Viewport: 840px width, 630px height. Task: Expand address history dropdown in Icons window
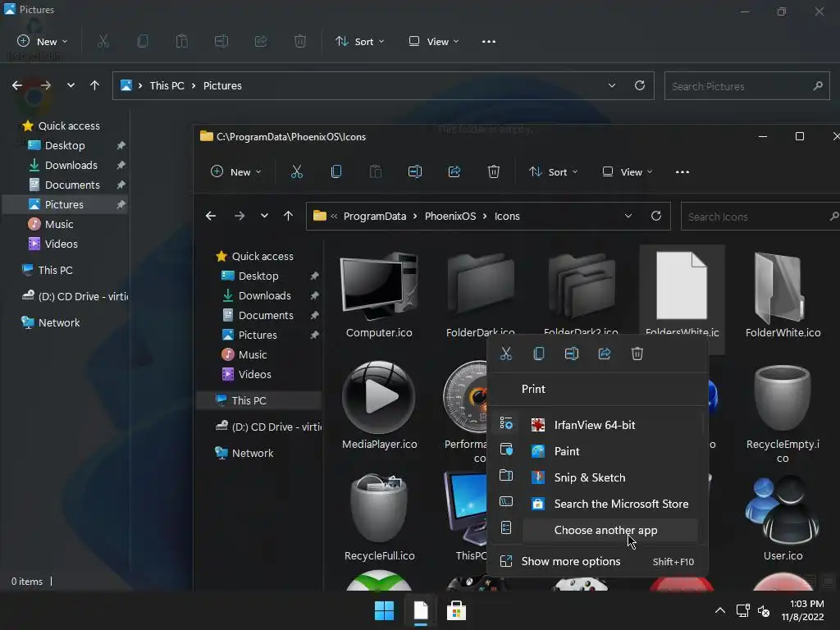pos(628,216)
